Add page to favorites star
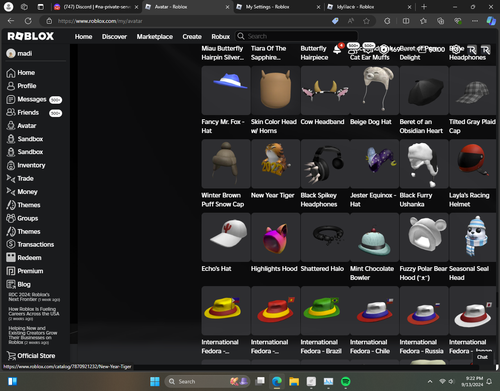 366,21
